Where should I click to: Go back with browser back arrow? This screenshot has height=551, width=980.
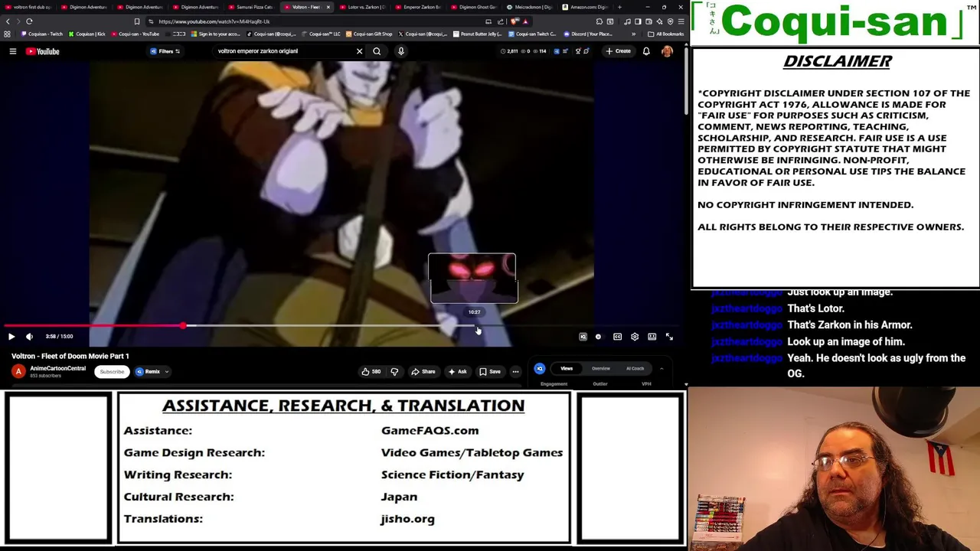click(8, 21)
